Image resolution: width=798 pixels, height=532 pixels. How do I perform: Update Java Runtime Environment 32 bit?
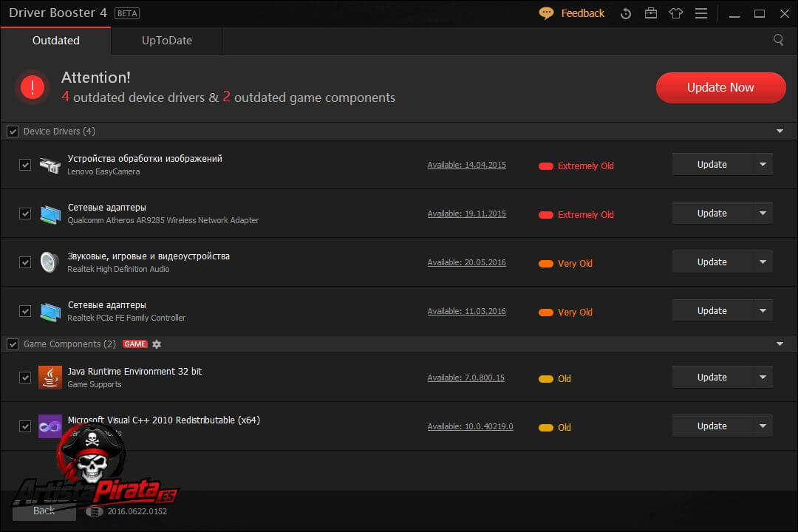(712, 378)
